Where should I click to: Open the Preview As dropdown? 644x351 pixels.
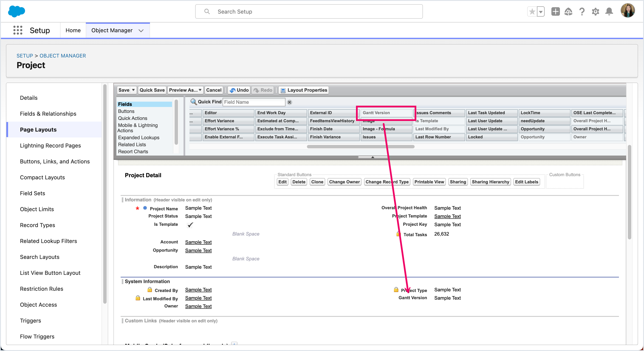click(185, 90)
